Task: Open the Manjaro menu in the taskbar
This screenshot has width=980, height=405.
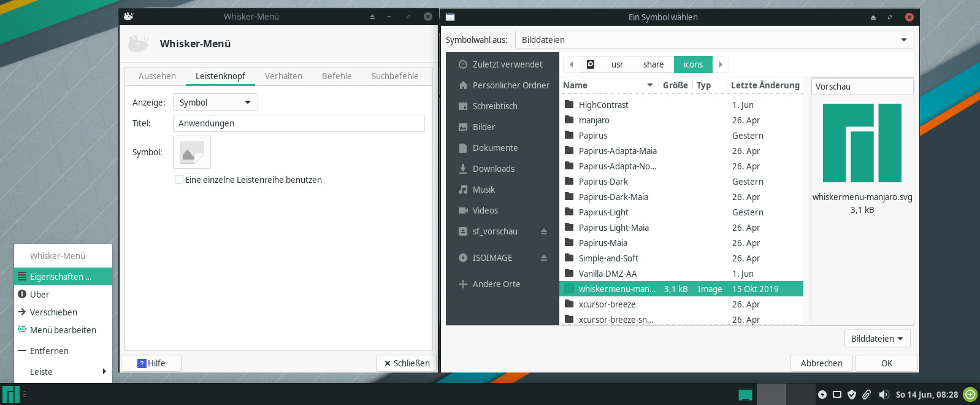Action: pos(11,394)
